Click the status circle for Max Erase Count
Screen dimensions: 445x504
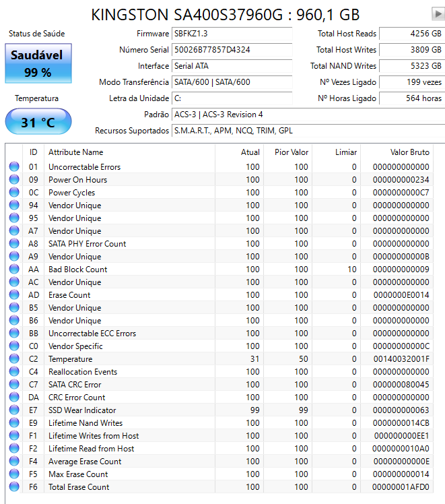pos(14,474)
